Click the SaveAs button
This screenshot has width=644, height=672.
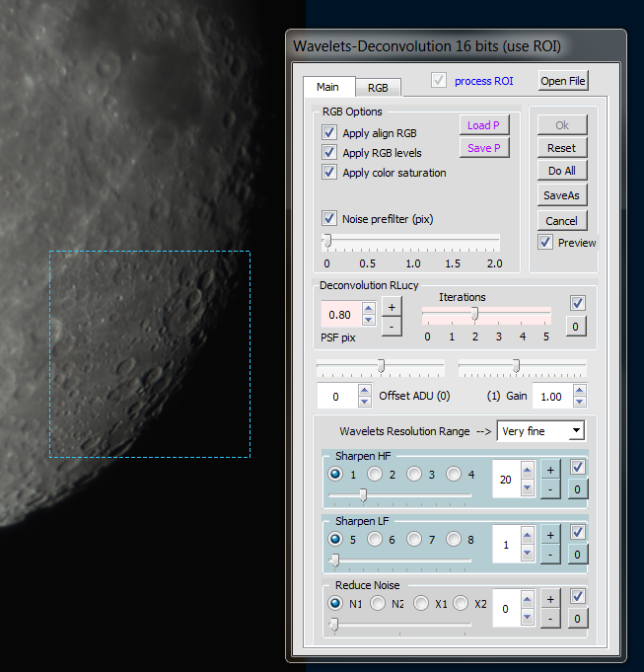tap(562, 195)
